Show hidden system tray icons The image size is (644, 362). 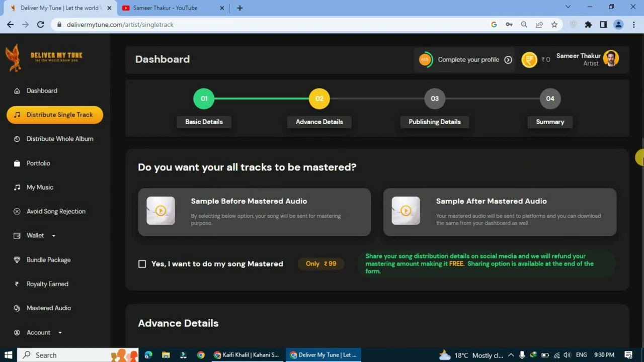pyautogui.click(x=511, y=355)
